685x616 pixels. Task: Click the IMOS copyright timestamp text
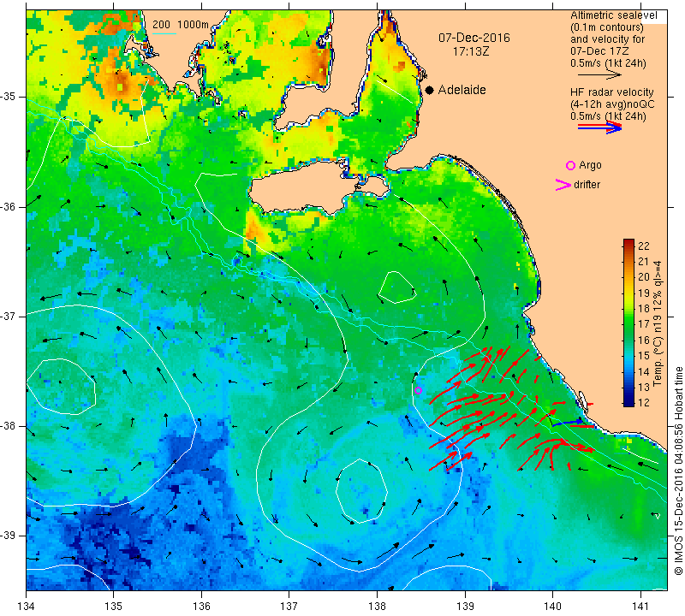[x=678, y=471]
